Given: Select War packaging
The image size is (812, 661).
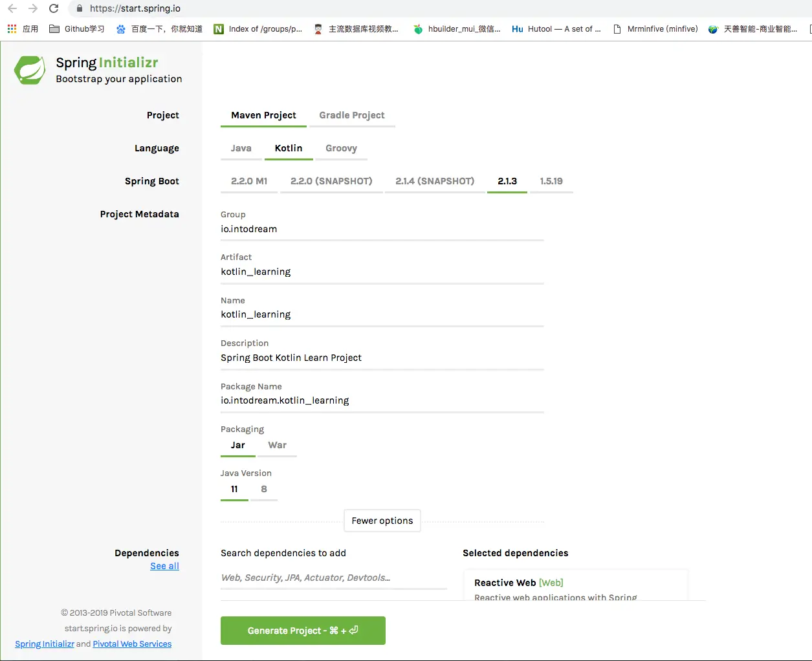Looking at the screenshot, I should pyautogui.click(x=277, y=445).
